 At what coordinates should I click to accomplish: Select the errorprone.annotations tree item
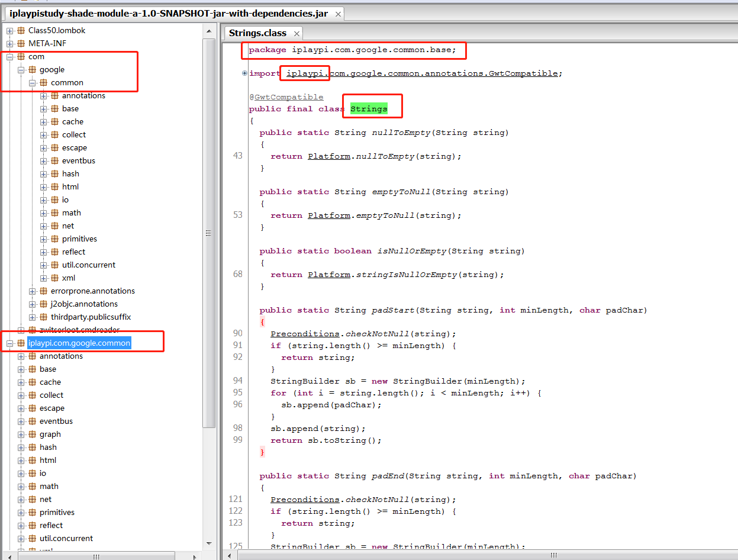click(92, 291)
